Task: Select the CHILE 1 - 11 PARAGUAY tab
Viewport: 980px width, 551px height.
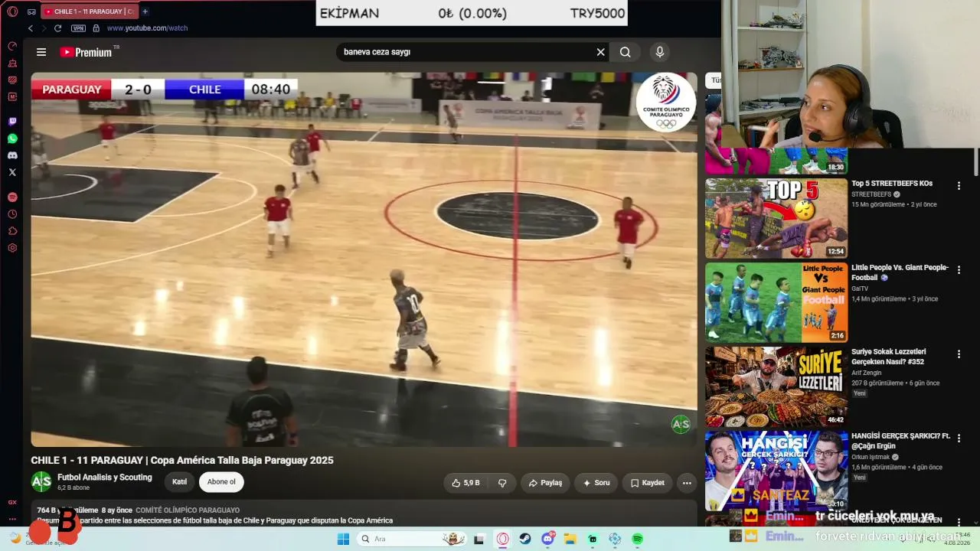Action: (x=88, y=11)
